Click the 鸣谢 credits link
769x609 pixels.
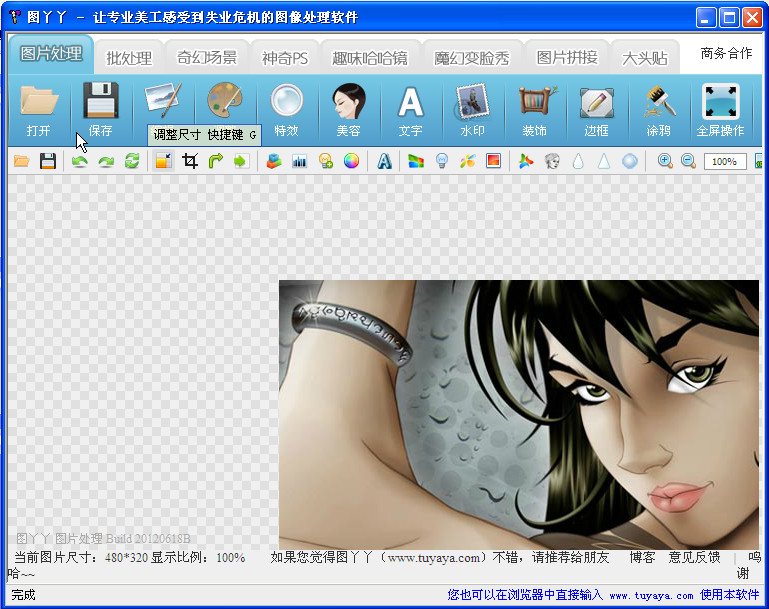749,565
